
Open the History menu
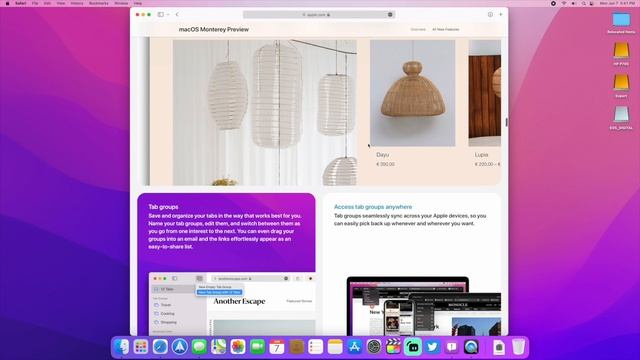(x=77, y=3)
